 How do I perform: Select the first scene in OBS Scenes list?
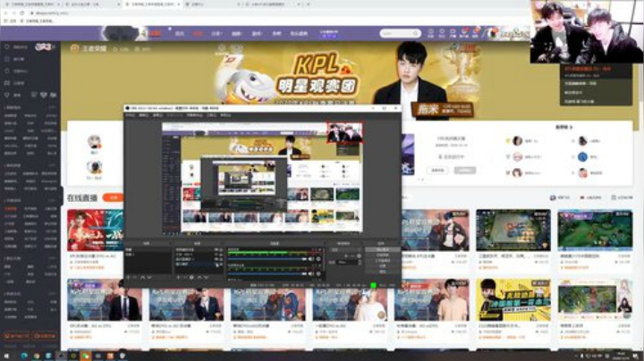148,249
